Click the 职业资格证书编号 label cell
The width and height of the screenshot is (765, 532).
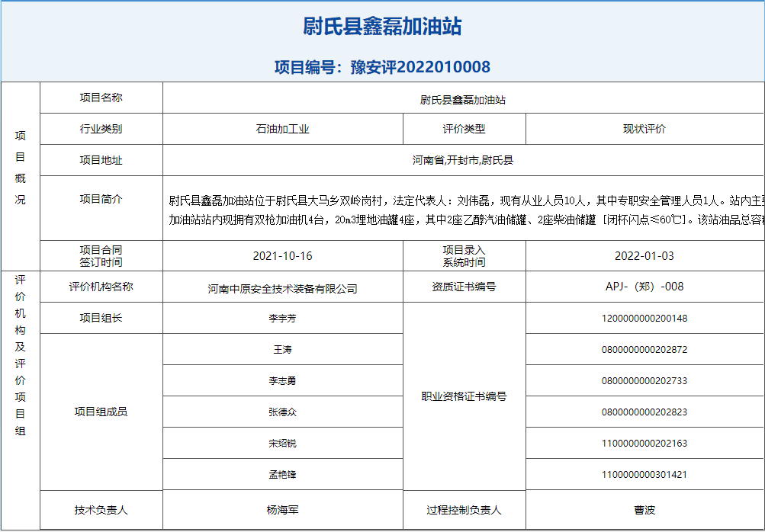click(x=464, y=396)
